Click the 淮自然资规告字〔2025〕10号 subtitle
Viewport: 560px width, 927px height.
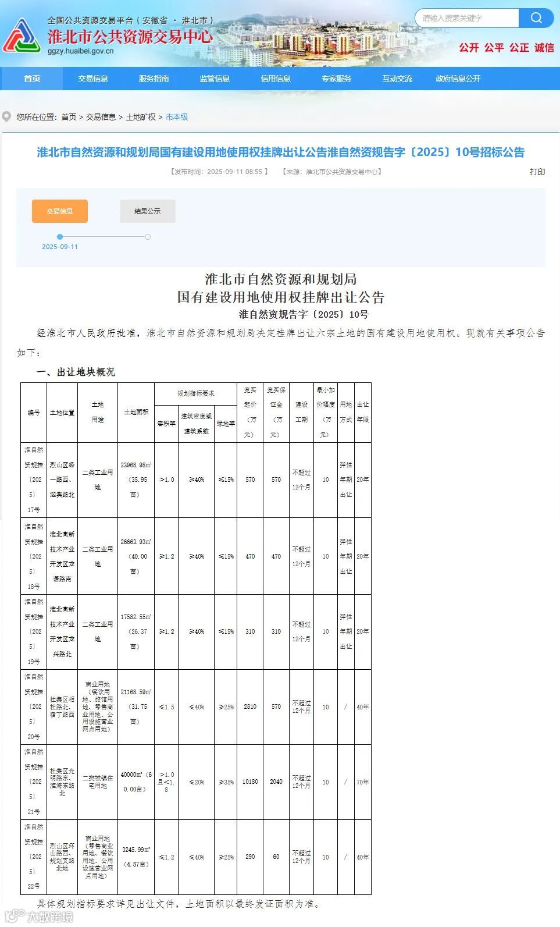point(304,315)
